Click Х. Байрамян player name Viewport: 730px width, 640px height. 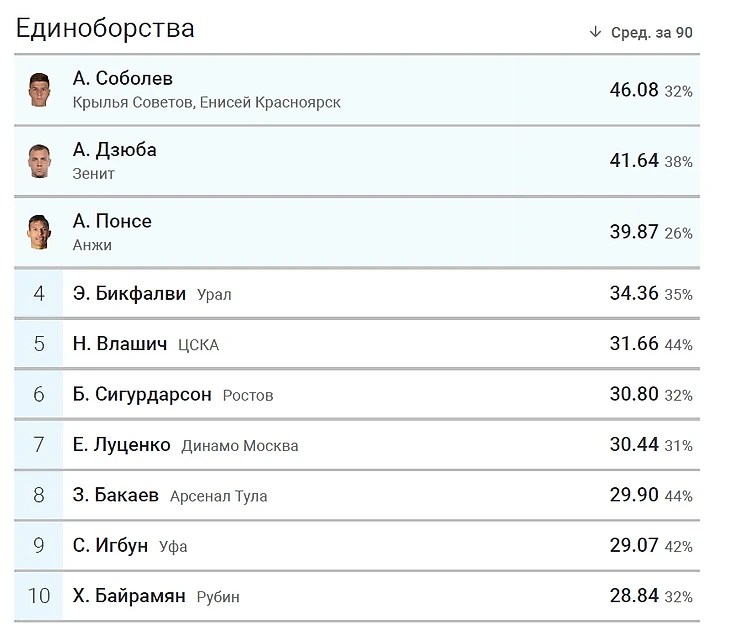(129, 595)
